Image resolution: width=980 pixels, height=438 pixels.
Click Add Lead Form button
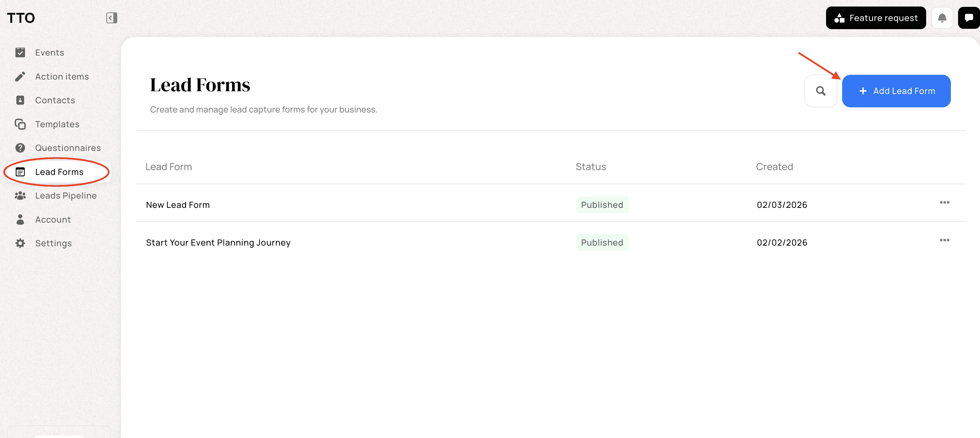896,91
